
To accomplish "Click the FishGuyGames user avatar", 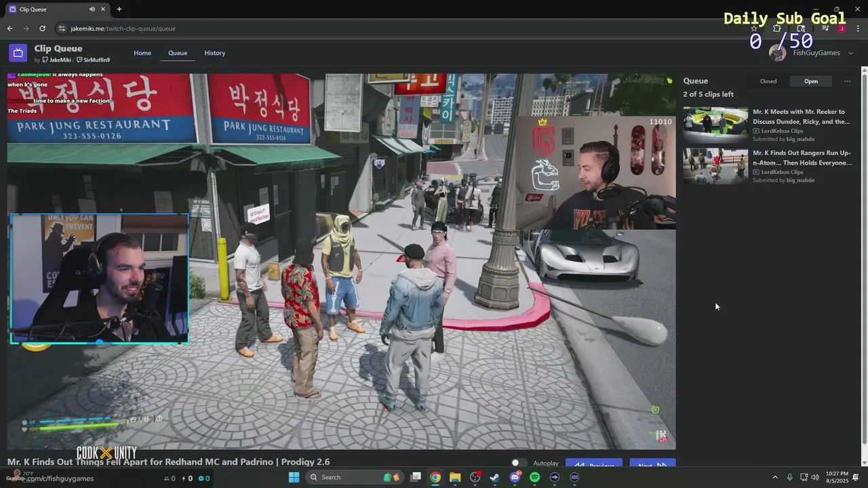I will [778, 53].
